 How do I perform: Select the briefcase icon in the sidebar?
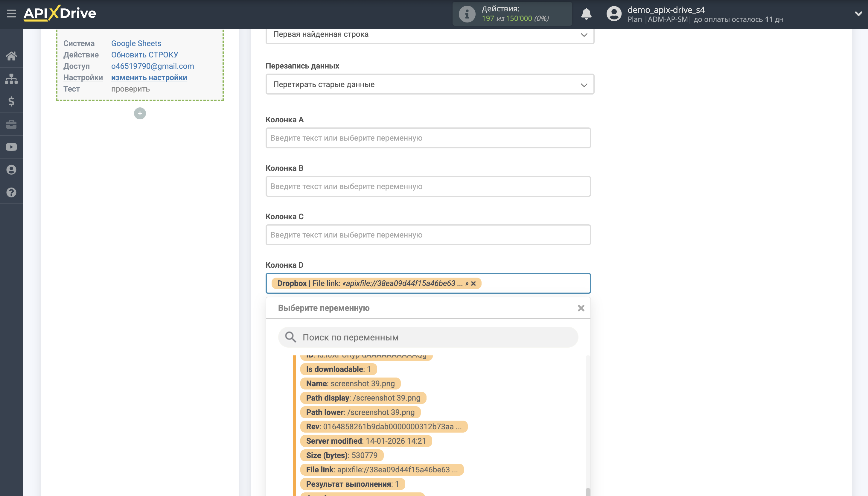11,124
